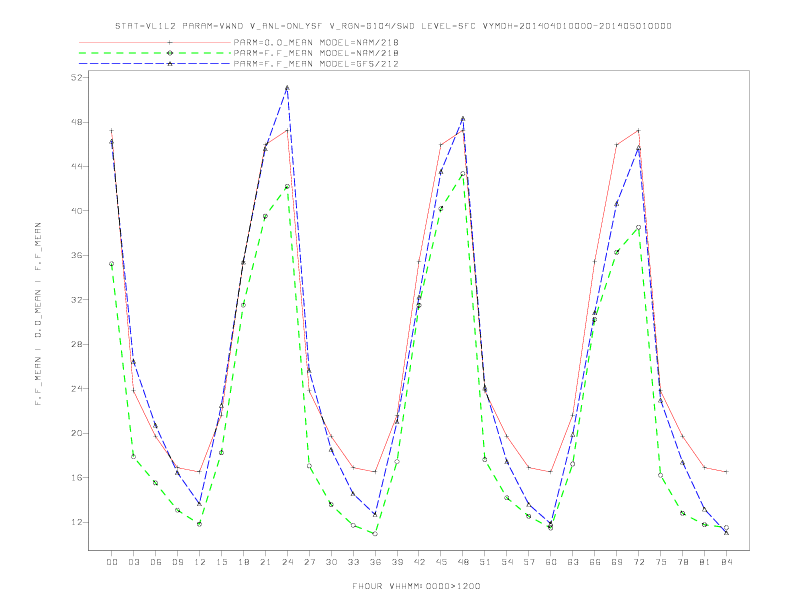Click x-axis forecast hour label 36
The width and height of the screenshot is (792, 612).
pyautogui.click(x=375, y=562)
